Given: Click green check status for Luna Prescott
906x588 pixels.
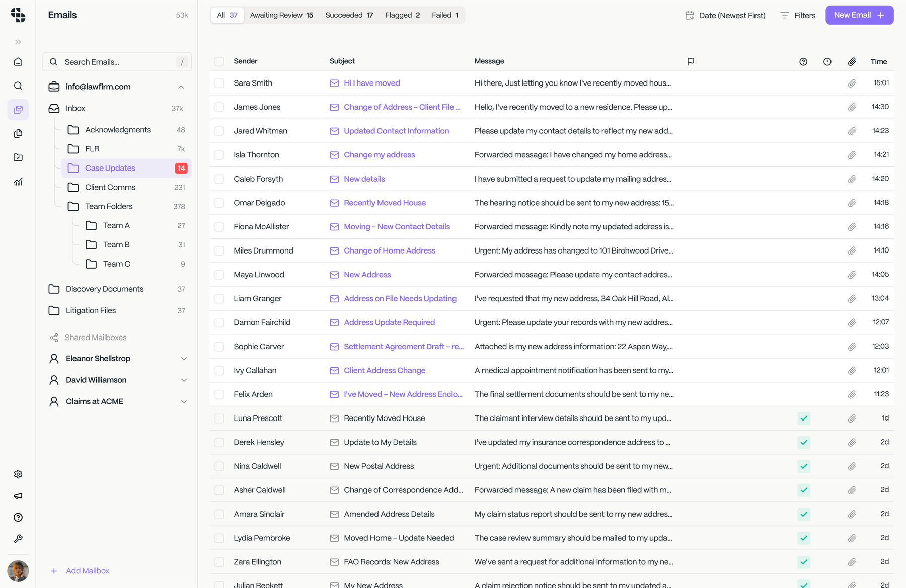Looking at the screenshot, I should click(x=804, y=418).
